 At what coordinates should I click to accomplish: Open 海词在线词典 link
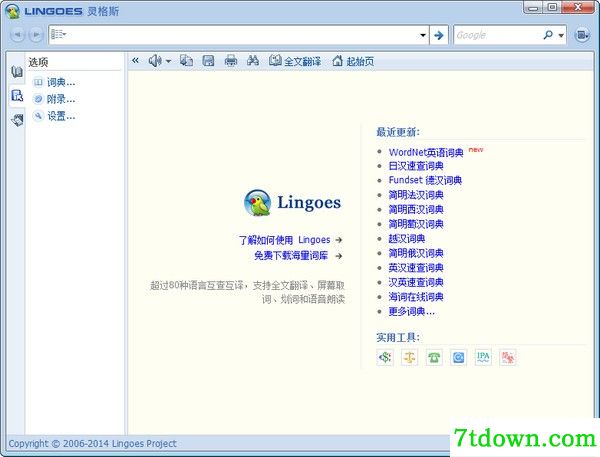tap(416, 297)
